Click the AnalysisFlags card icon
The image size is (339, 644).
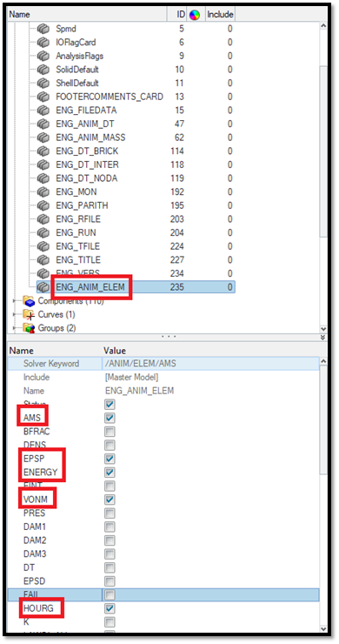click(43, 56)
